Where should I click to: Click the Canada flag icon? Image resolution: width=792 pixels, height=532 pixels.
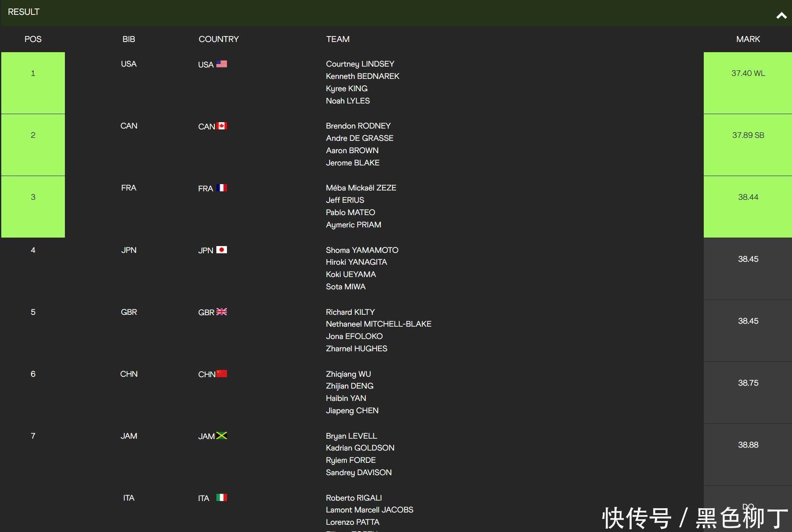click(x=221, y=126)
